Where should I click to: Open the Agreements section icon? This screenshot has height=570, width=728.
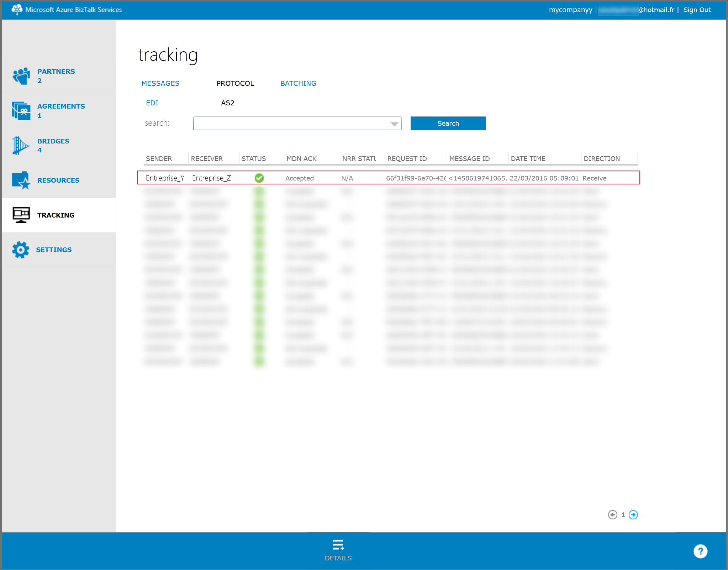[21, 111]
